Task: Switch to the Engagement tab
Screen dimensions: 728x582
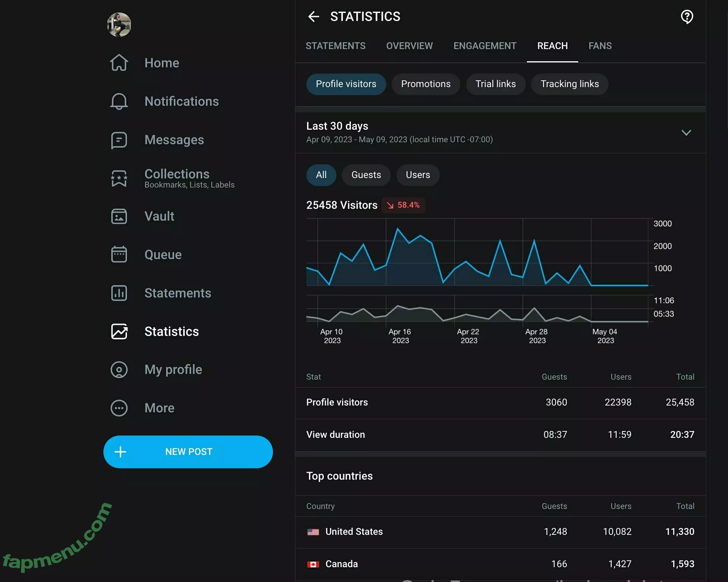Action: click(x=485, y=46)
